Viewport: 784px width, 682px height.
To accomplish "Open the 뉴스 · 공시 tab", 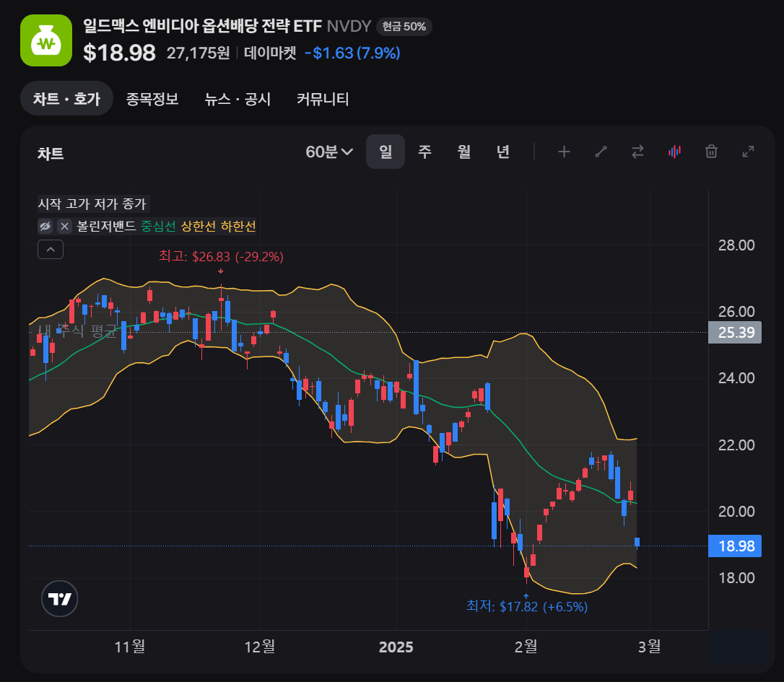I will 238,98.
